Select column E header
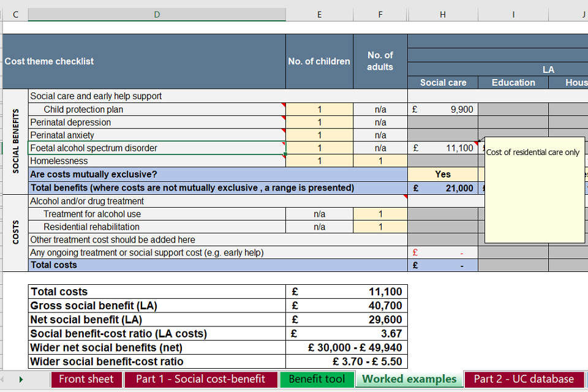The height and width of the screenshot is (392, 588). 319,15
